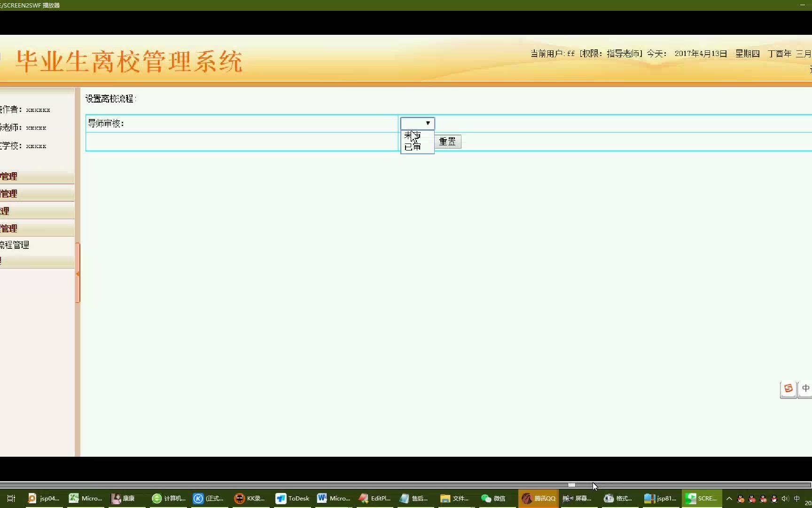Open the 文件 file explorer taskbar icon
The image size is (812, 508).
click(x=453, y=498)
